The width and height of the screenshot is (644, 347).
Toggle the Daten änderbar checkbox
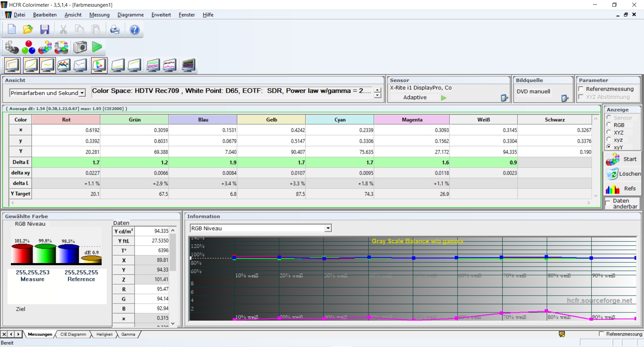(x=608, y=203)
